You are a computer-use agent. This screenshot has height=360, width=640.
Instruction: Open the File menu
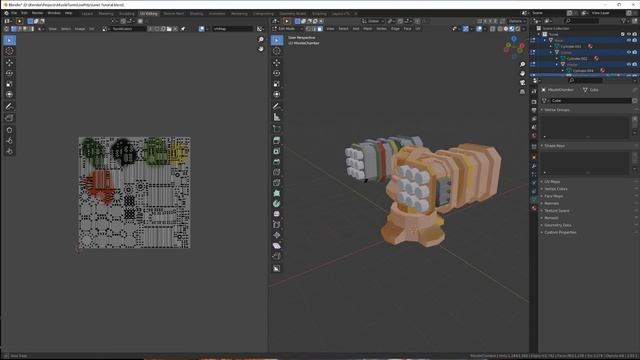pyautogui.click(x=14, y=13)
